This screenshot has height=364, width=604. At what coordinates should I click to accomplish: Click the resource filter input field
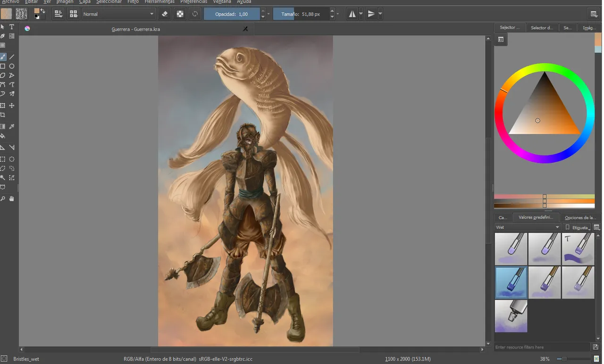pyautogui.click(x=543, y=347)
